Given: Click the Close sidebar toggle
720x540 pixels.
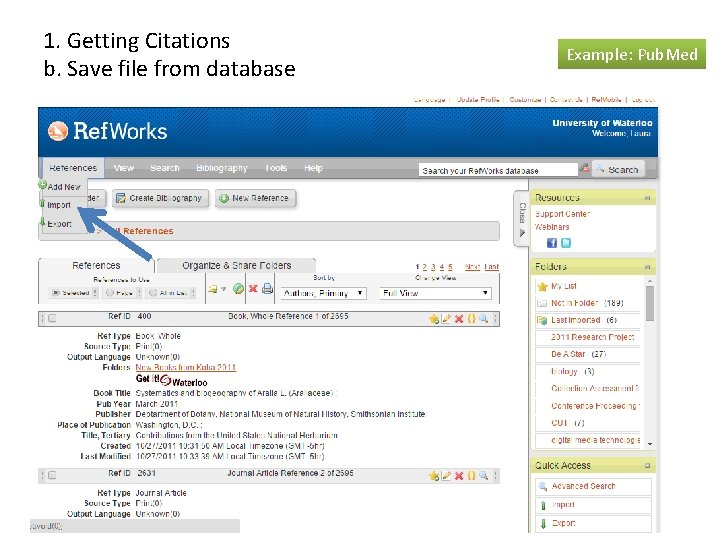Looking at the screenshot, I should (x=522, y=219).
